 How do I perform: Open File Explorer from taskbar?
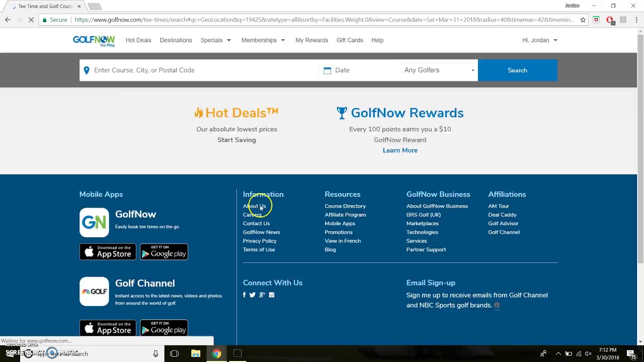196,353
